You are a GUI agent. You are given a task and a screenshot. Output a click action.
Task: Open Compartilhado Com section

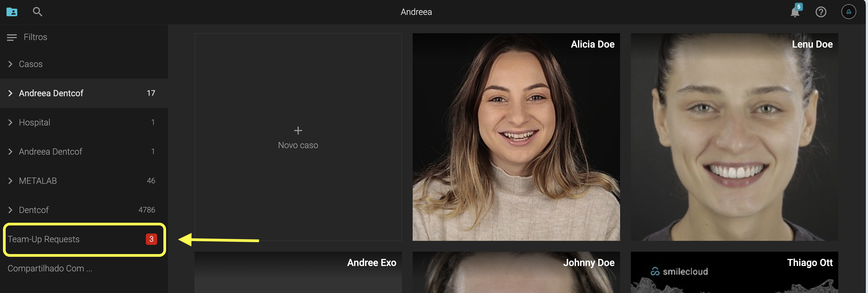[x=50, y=268]
